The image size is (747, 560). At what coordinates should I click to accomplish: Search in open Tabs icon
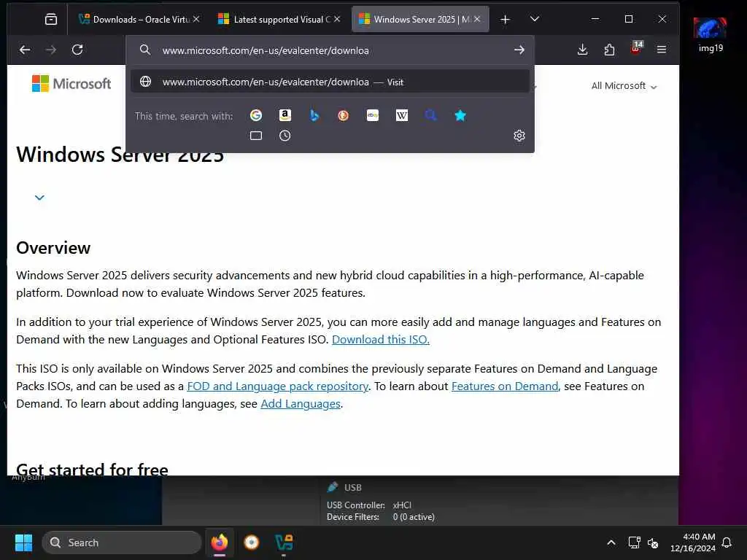[x=256, y=136]
